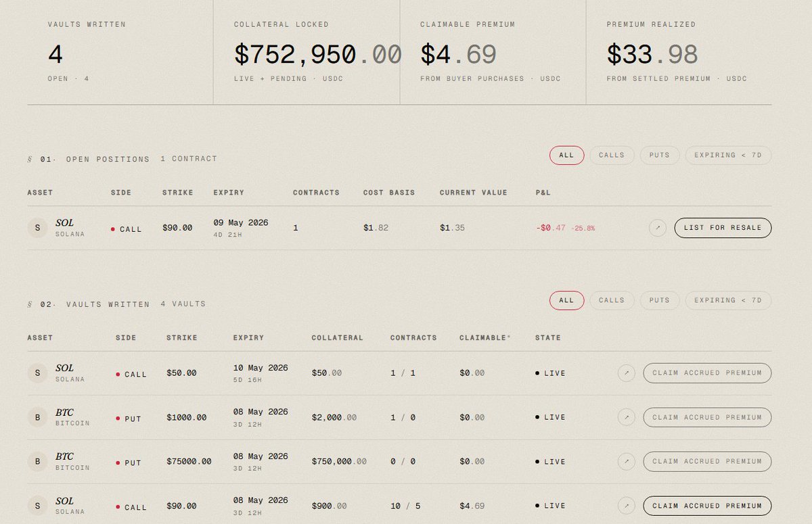Click SOL avatar icon in $900.00 collateral vault row

click(37, 506)
